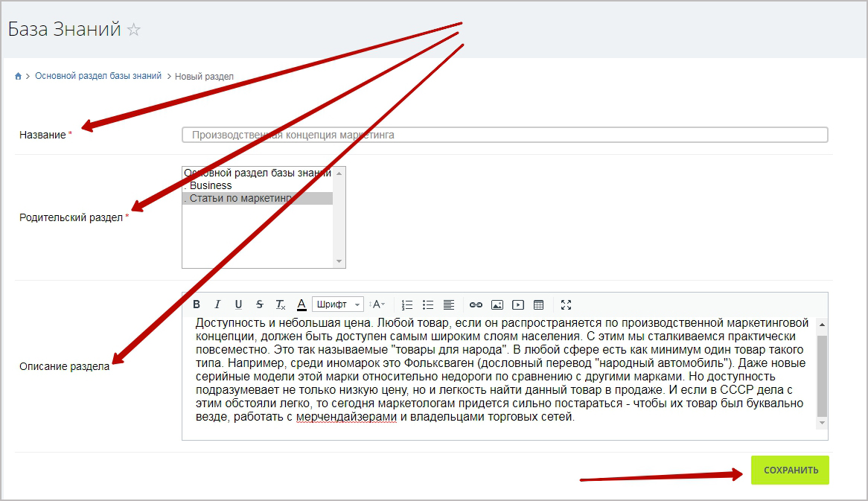868x501 pixels.
Task: Insert a bulleted list
Action: [x=428, y=304]
